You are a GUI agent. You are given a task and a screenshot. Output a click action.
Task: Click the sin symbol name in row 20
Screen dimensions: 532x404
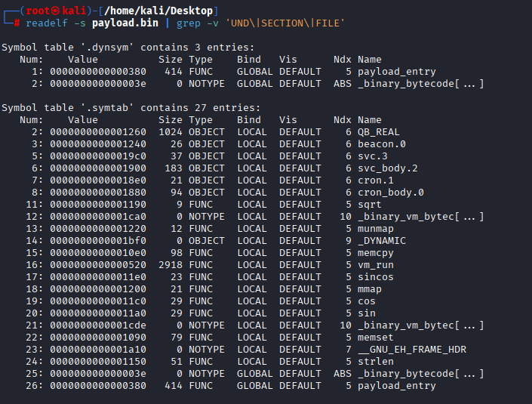(x=367, y=313)
